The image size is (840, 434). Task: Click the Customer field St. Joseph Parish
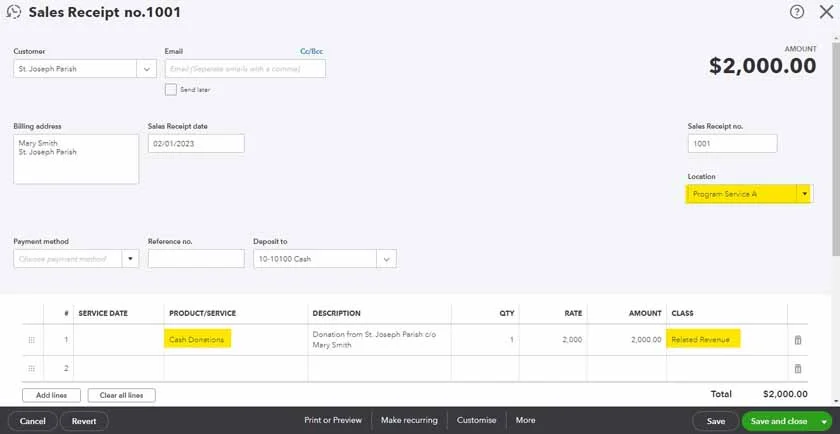(75, 69)
